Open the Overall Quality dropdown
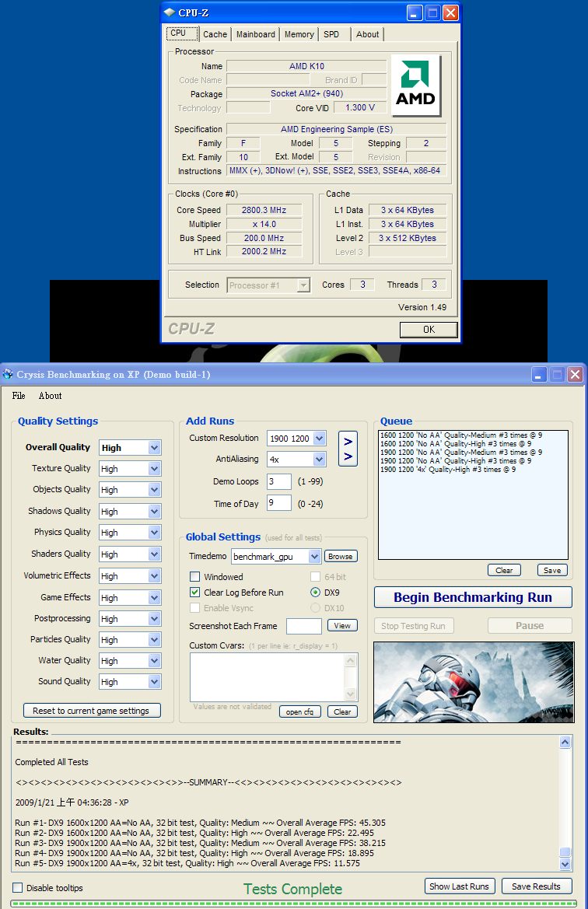This screenshot has width=588, height=909. pos(154,448)
